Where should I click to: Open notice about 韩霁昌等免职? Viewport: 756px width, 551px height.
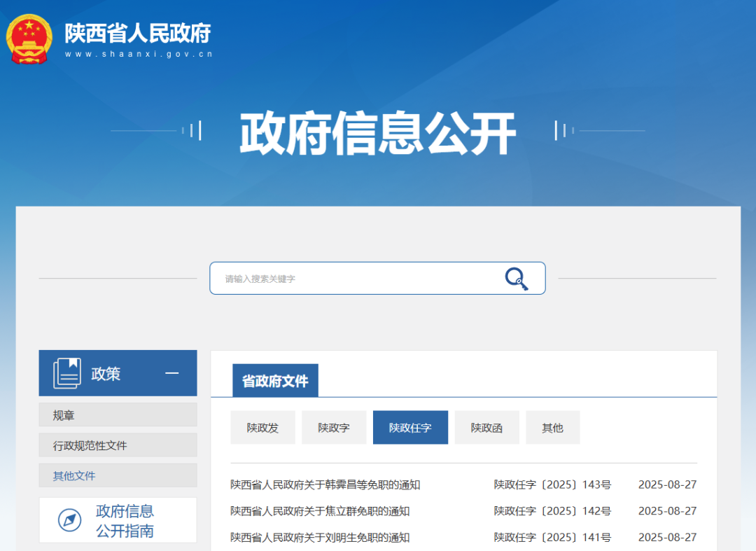(325, 484)
